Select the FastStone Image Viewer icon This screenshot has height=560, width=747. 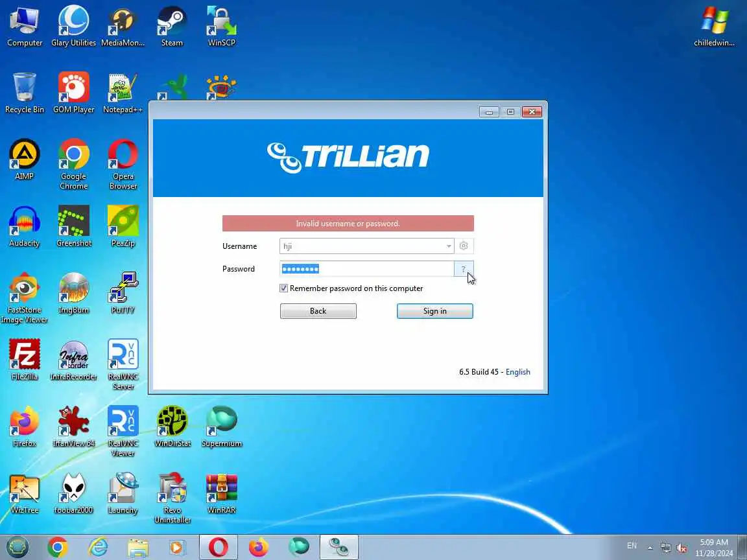(x=24, y=297)
